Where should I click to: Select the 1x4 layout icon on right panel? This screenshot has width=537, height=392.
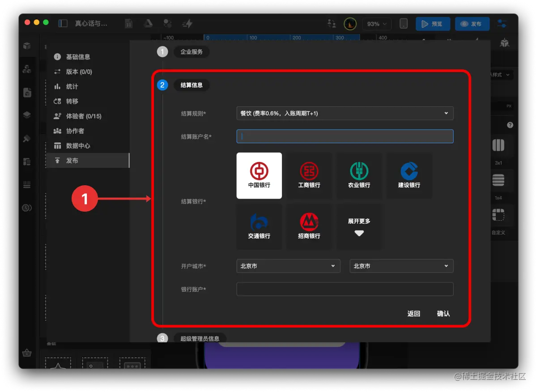coord(498,180)
